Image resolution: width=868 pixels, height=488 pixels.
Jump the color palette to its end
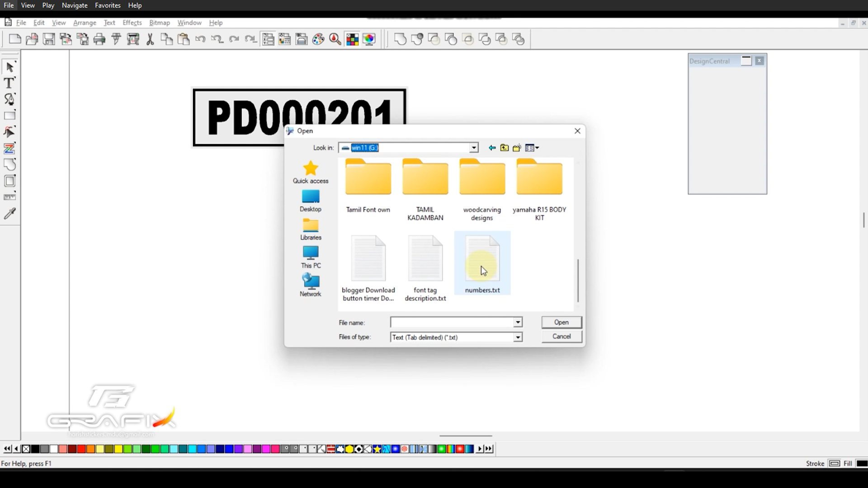click(489, 449)
